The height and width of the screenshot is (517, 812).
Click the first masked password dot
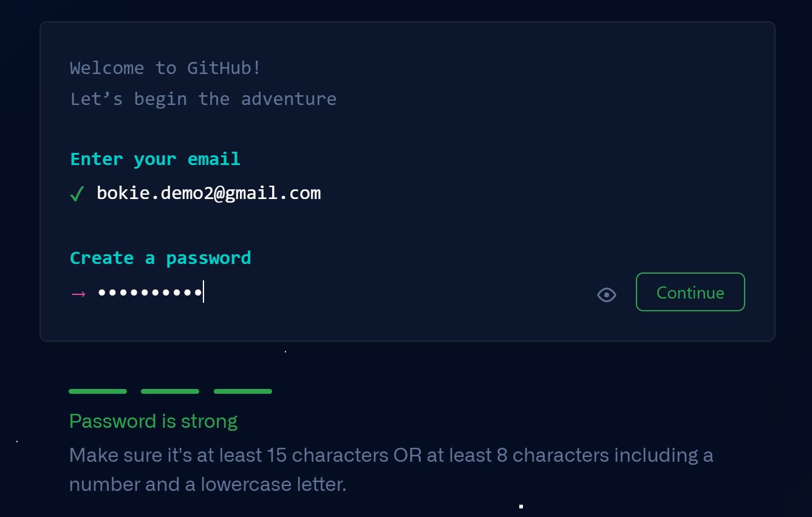[102, 293]
